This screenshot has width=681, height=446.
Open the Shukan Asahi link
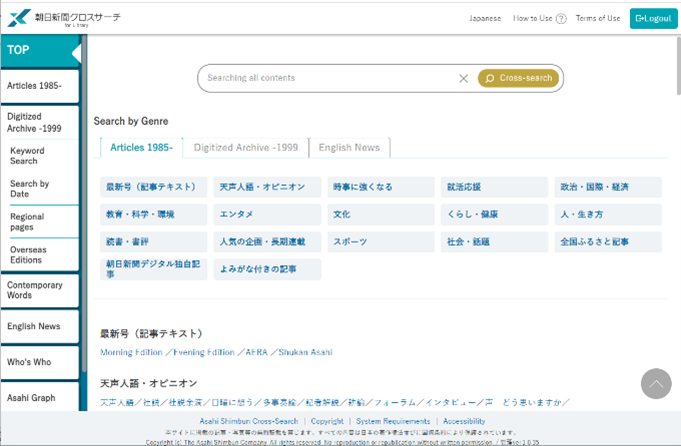tap(305, 352)
